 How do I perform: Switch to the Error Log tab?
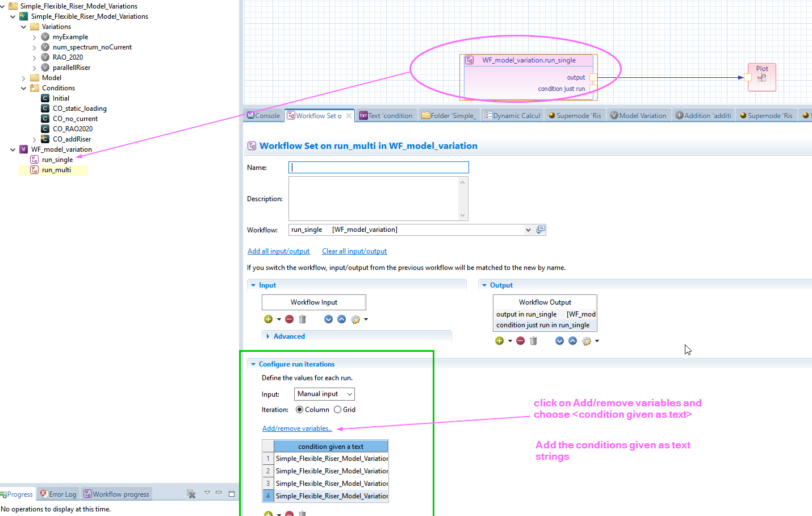(58, 494)
